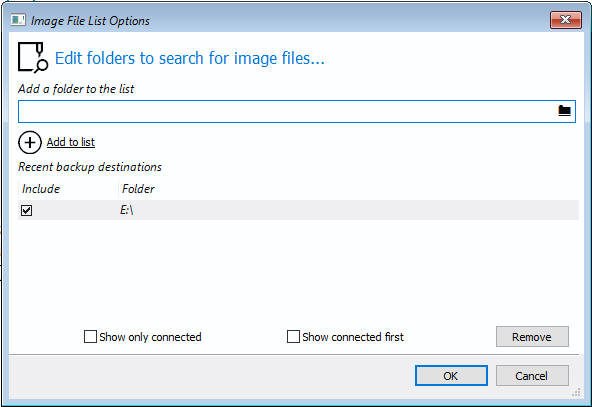The height and width of the screenshot is (407, 592).
Task: Close the Image File List Options dialog
Action: coord(565,20)
